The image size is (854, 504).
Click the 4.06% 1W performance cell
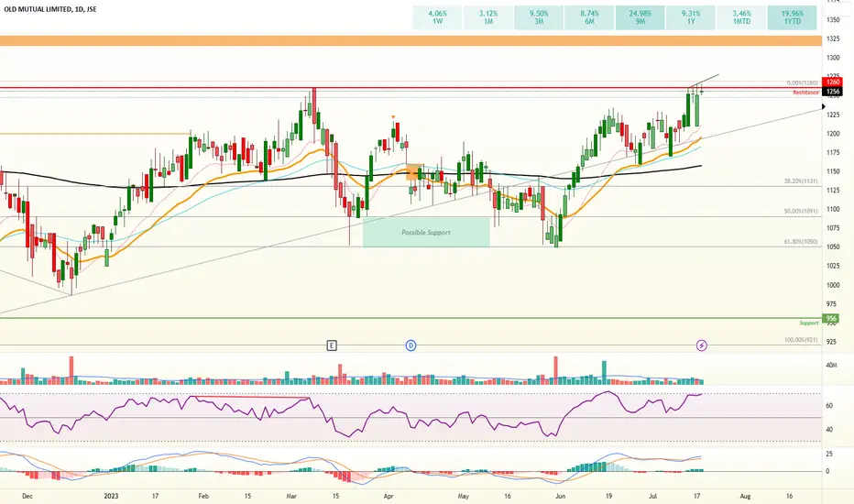pos(437,17)
